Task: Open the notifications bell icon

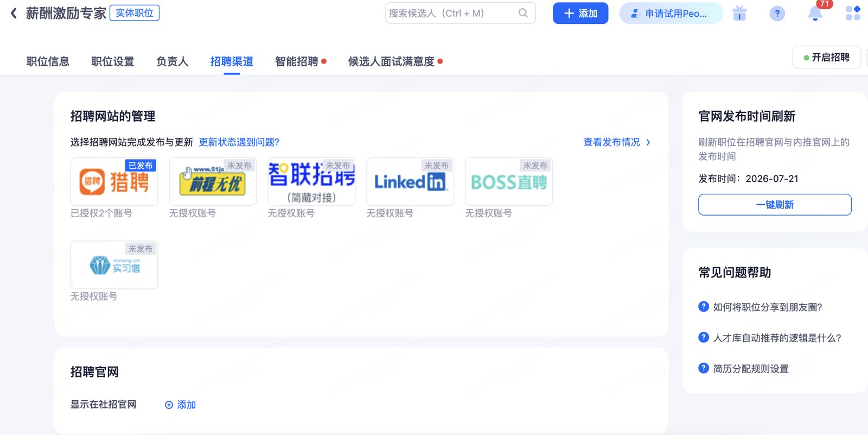Action: (x=815, y=14)
